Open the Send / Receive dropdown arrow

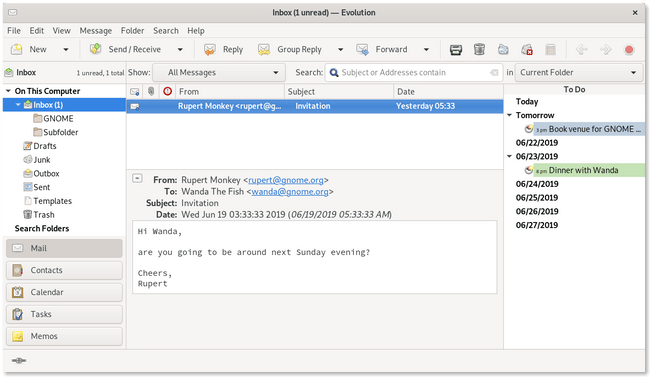click(x=180, y=50)
